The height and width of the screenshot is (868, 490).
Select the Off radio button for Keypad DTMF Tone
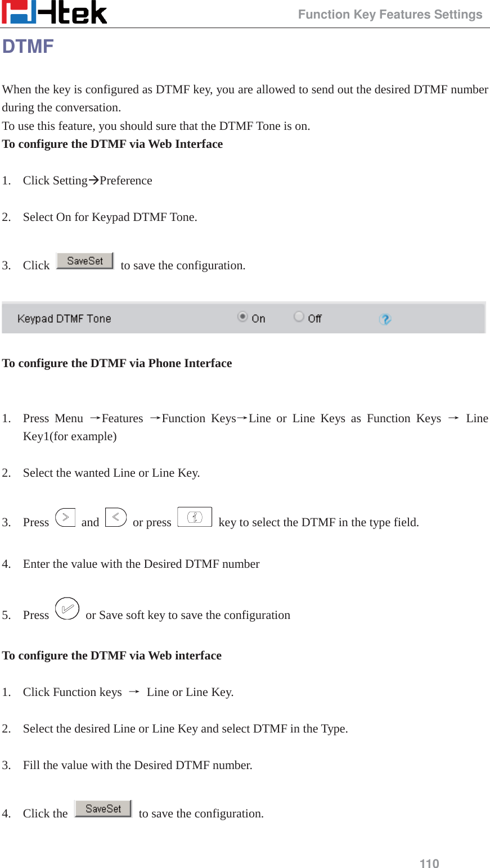(299, 316)
